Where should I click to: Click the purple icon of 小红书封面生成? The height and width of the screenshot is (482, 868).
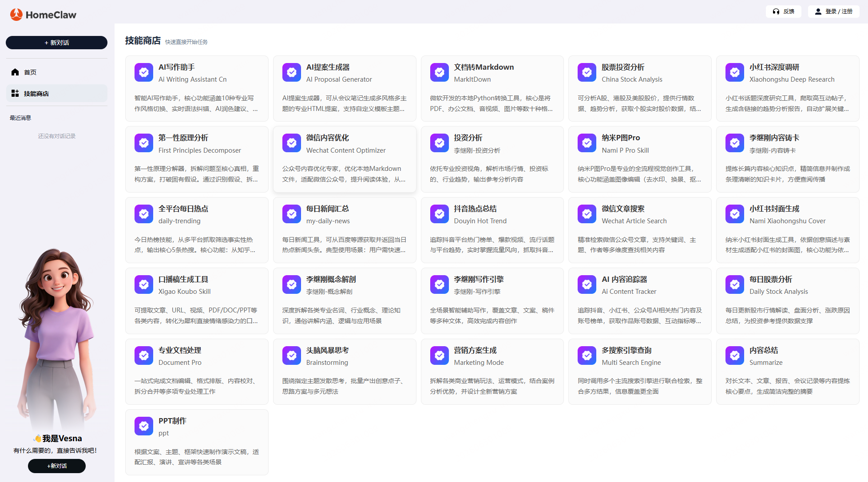pyautogui.click(x=735, y=214)
